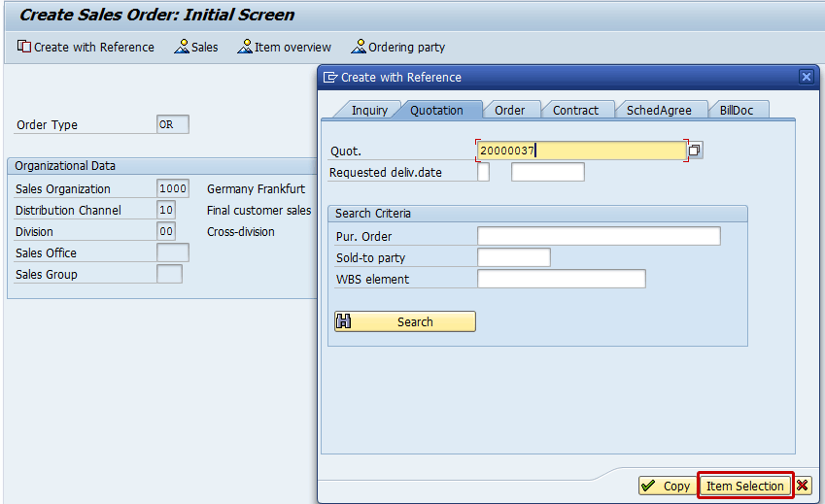Click the Quot. number input field
The image size is (825, 504).
click(581, 151)
